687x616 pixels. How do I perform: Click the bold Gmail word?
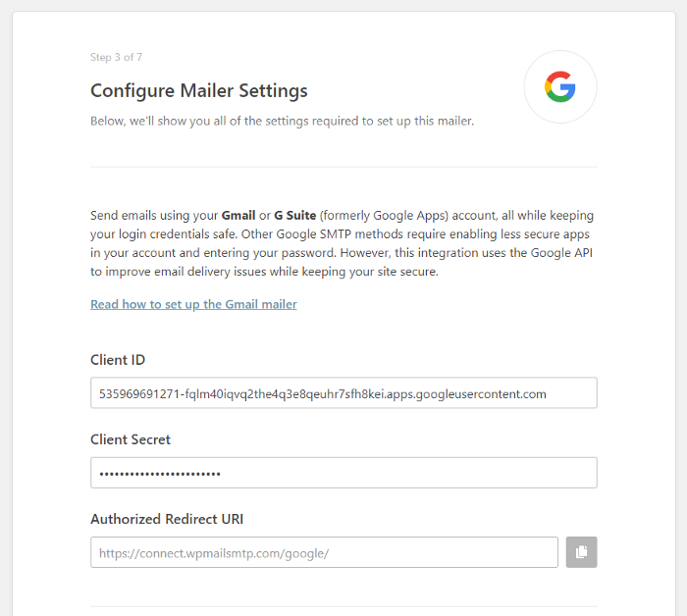click(237, 215)
